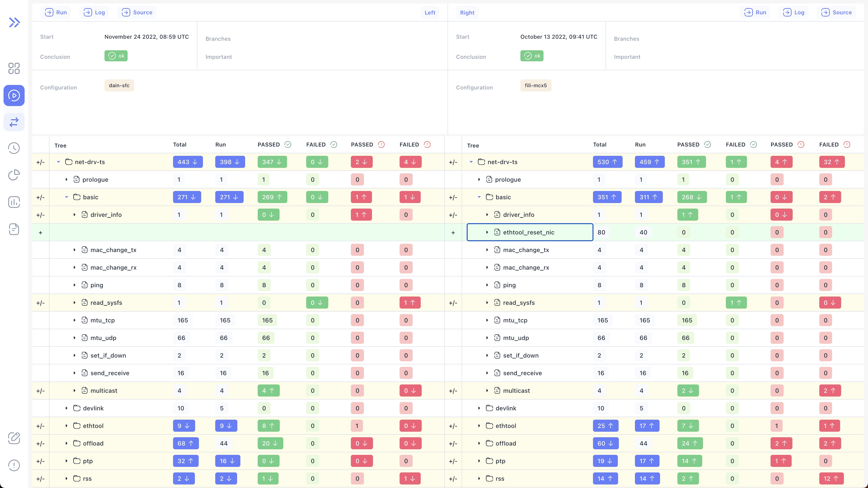868x488 pixels.
Task: Click left Run button at top
Action: coord(56,13)
